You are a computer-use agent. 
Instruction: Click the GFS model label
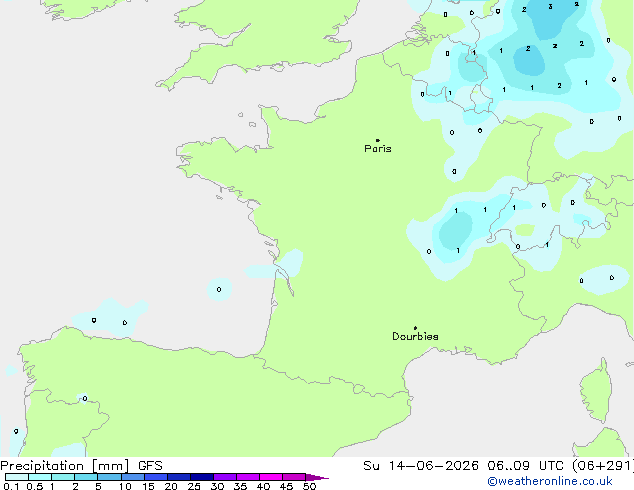[x=150, y=466]
